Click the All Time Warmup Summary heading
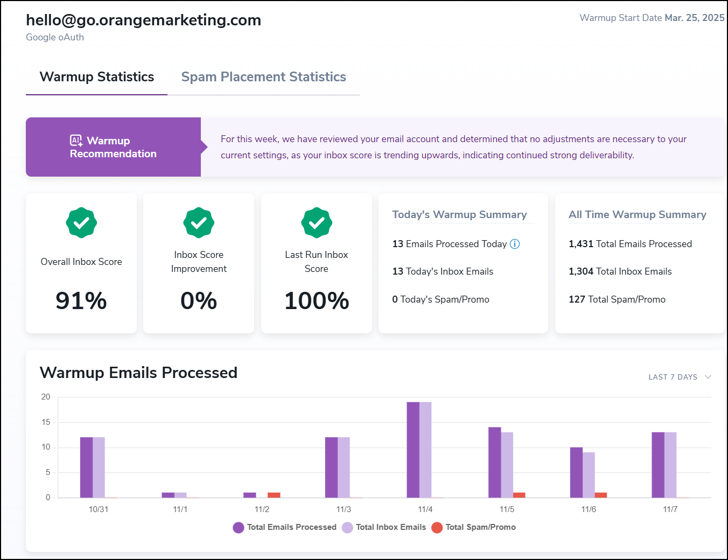 637,214
